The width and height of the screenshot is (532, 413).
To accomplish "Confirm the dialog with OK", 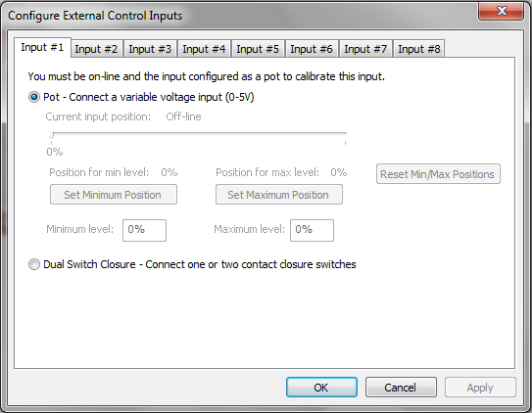I will 321,387.
